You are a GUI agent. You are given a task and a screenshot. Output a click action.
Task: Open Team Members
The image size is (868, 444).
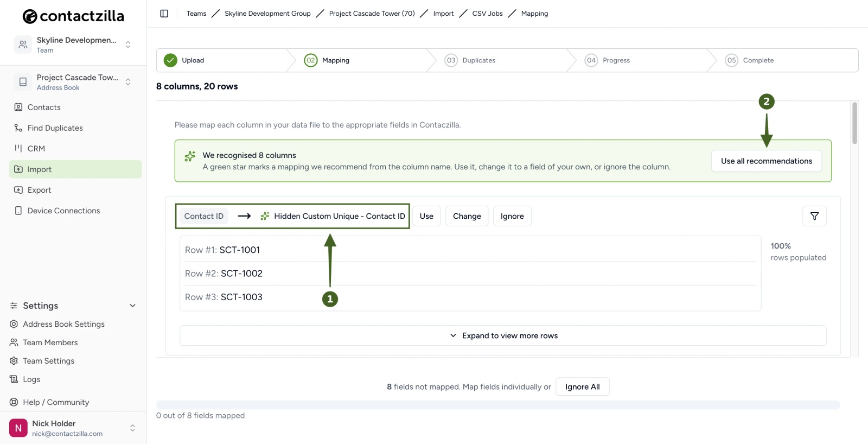point(50,342)
